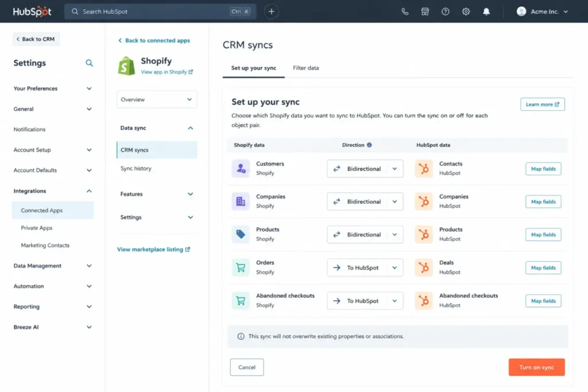Click the info icon in overwrite notice
588x392 pixels.
(241, 336)
